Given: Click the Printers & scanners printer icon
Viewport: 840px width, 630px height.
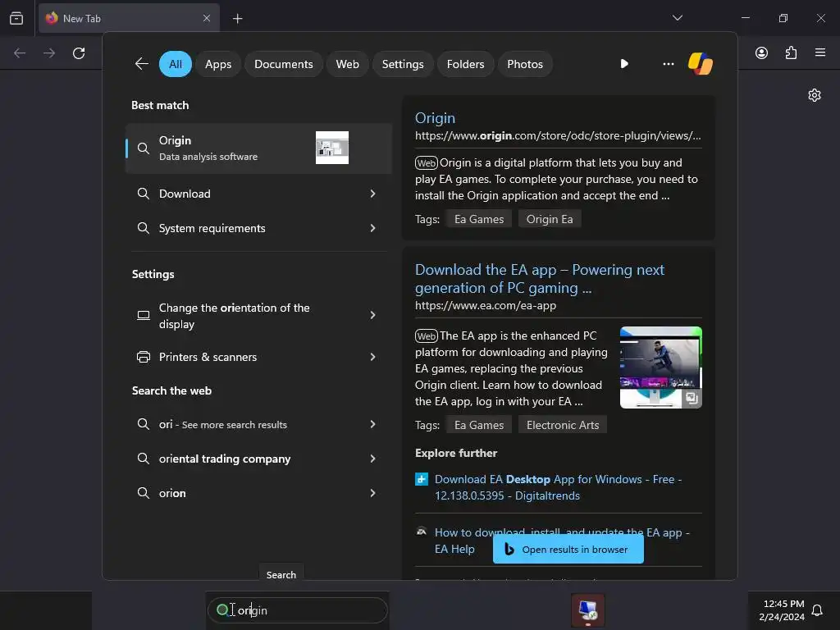Looking at the screenshot, I should pos(143,357).
